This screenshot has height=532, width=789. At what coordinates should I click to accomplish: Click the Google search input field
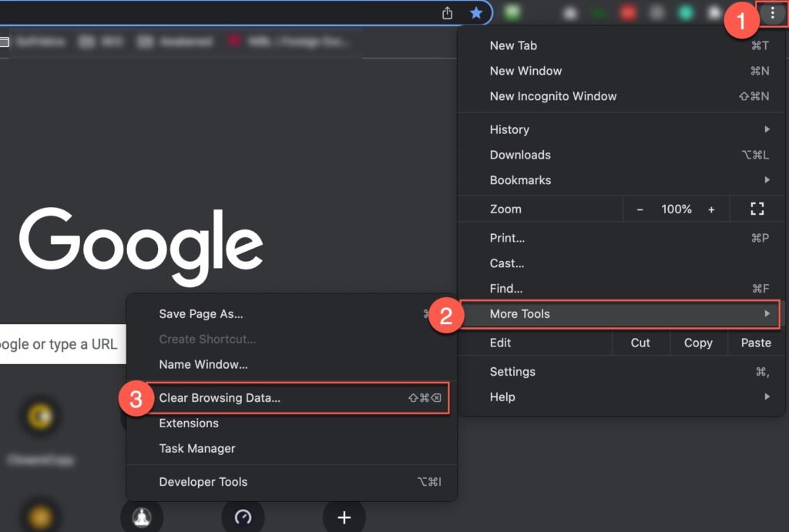click(x=62, y=344)
